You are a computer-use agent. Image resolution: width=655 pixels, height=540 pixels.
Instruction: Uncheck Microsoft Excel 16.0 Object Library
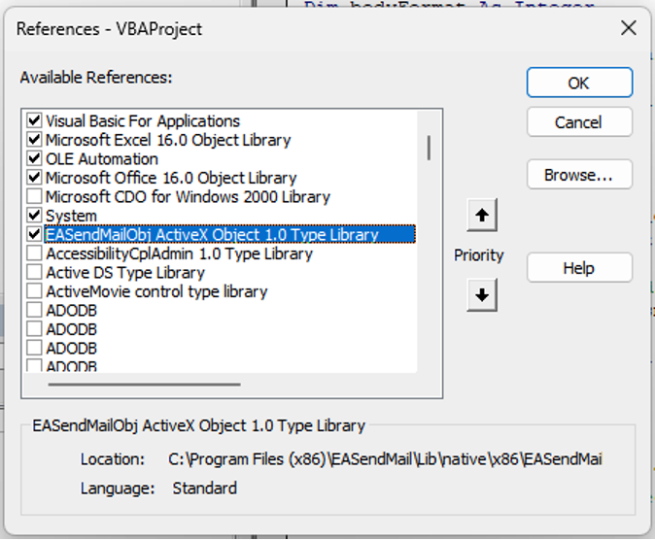click(x=35, y=140)
